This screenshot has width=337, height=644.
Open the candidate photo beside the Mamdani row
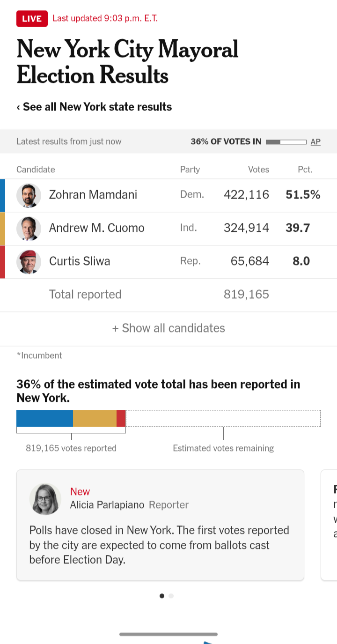29,195
